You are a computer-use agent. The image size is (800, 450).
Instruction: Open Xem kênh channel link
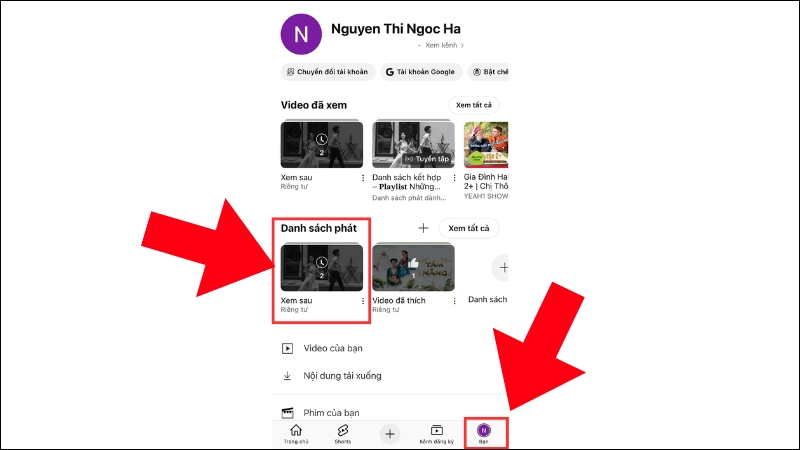pyautogui.click(x=444, y=45)
